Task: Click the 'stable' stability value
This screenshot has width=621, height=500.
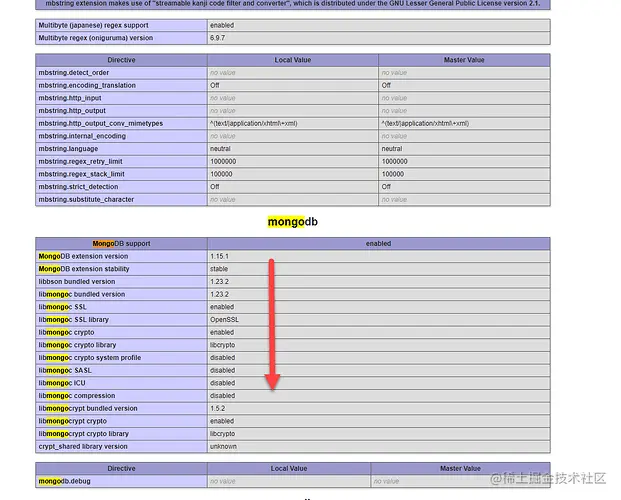Action: click(219, 269)
